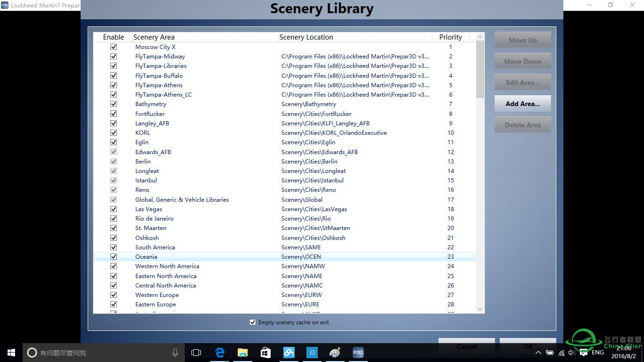Toggle FlyTampa-Buffalo enable checkbox
Viewport: 644px width, 362px height.
point(114,75)
